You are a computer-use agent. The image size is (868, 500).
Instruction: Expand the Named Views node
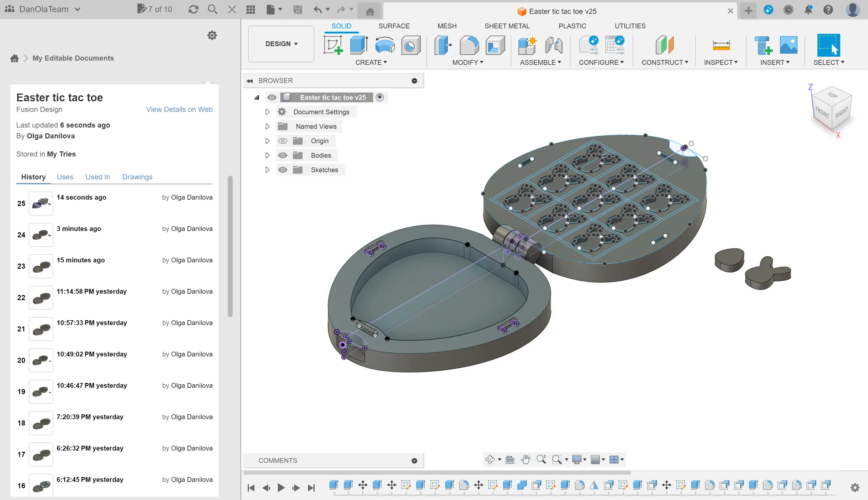[267, 126]
